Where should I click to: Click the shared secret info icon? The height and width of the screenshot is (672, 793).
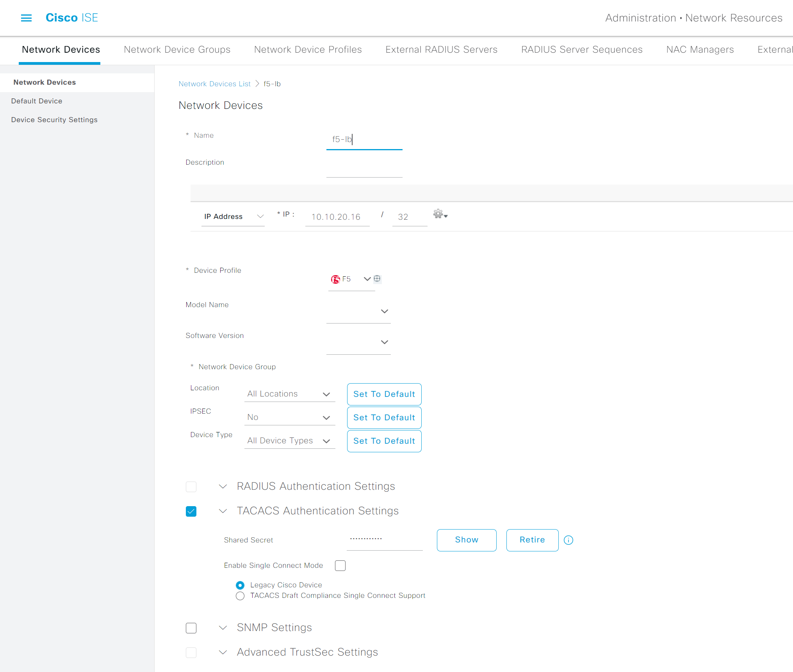point(568,540)
